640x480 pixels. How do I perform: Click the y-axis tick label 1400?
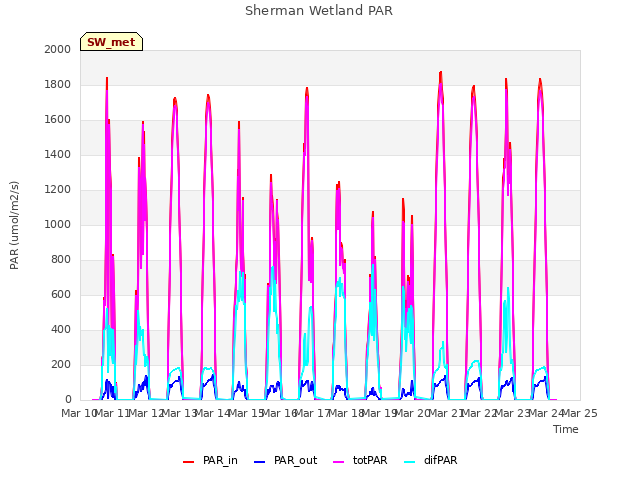point(58,154)
